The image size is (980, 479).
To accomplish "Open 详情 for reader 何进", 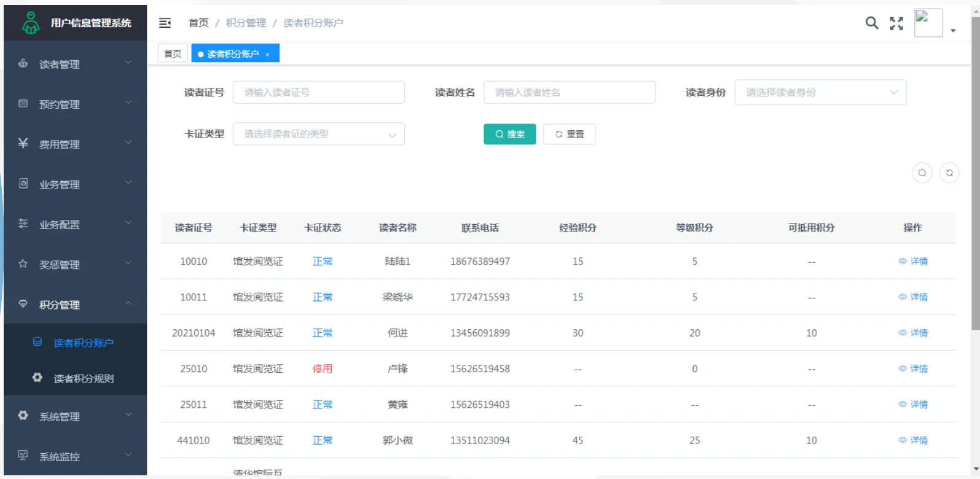I will [913, 333].
